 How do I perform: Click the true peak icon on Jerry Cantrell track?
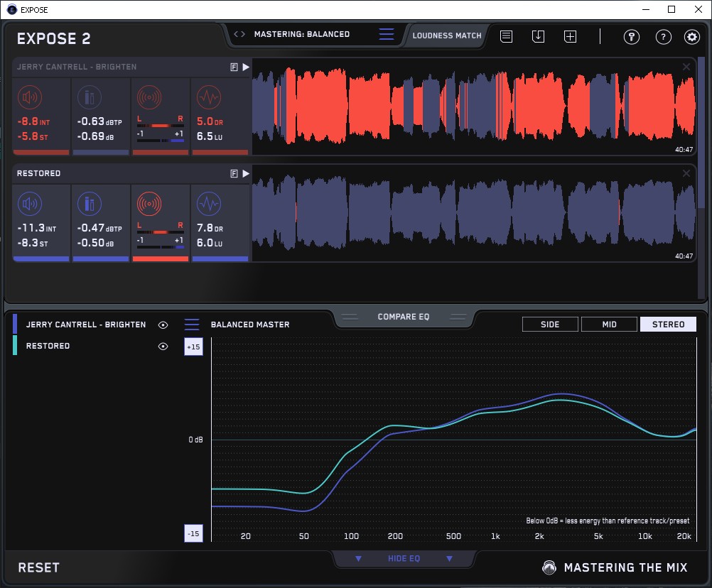coord(89,98)
